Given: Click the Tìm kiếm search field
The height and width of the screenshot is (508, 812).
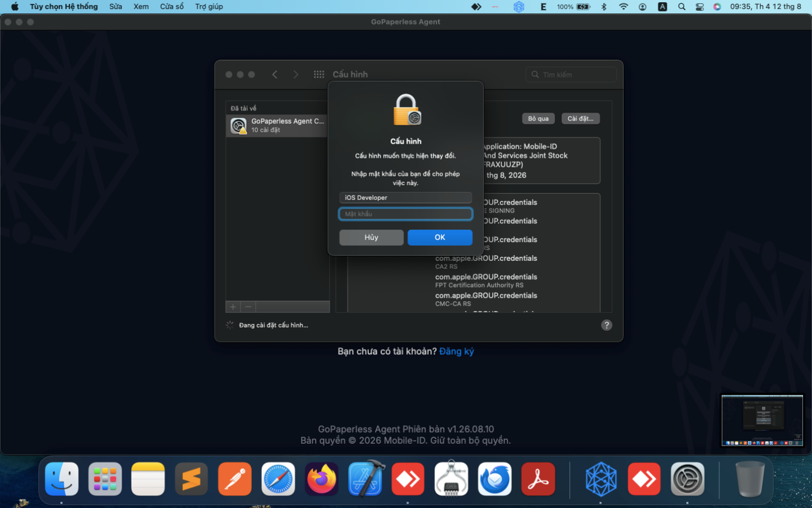Looking at the screenshot, I should pyautogui.click(x=571, y=74).
